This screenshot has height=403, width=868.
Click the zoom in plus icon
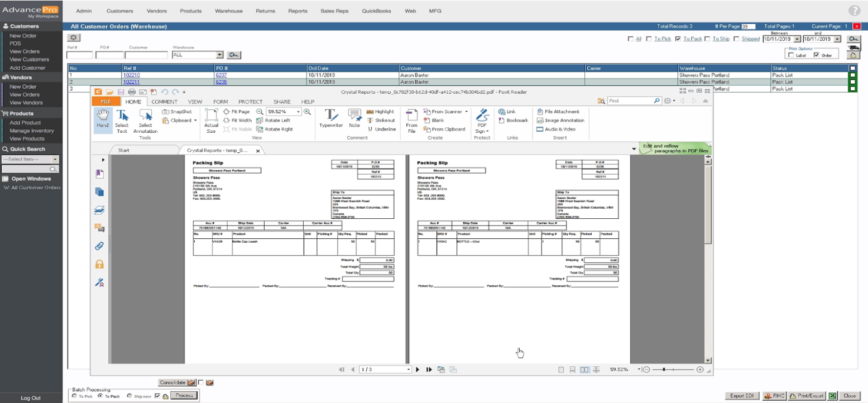[307, 112]
